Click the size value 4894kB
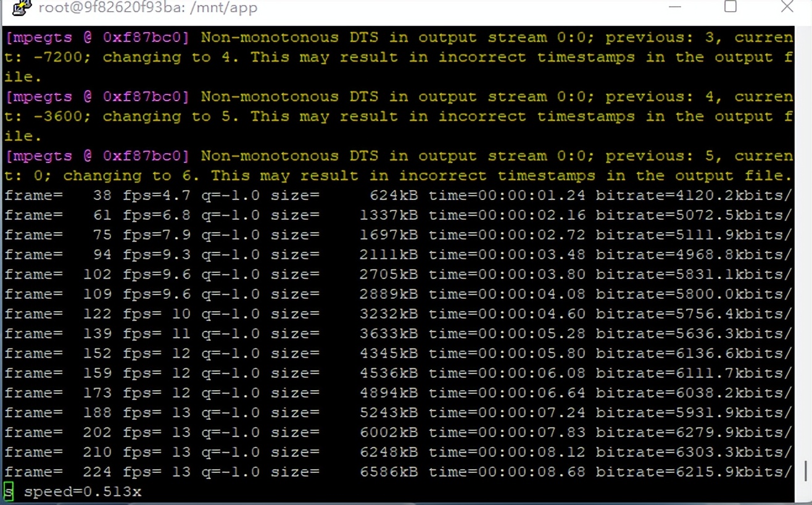The height and width of the screenshot is (505, 812). point(389,393)
